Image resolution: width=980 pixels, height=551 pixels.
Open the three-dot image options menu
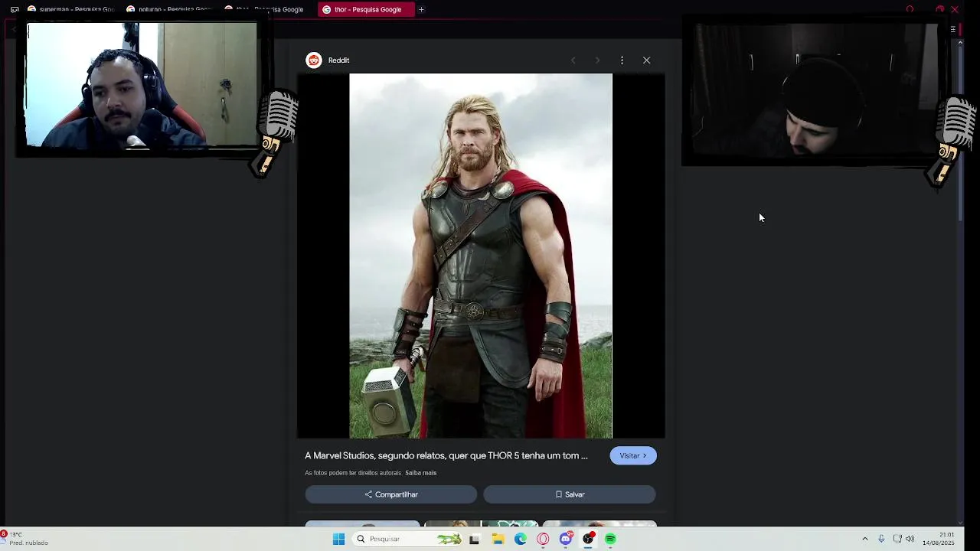click(622, 60)
